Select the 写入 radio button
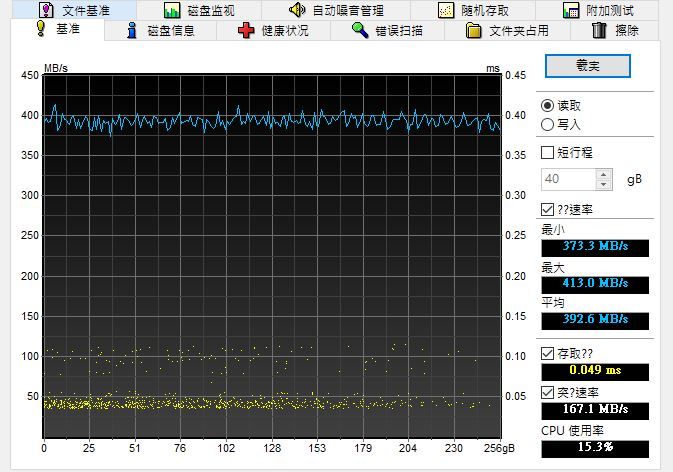The image size is (673, 472). pos(547,124)
